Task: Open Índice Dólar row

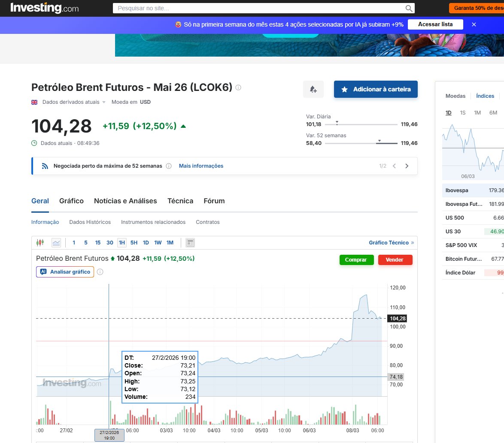Action: tap(473, 273)
